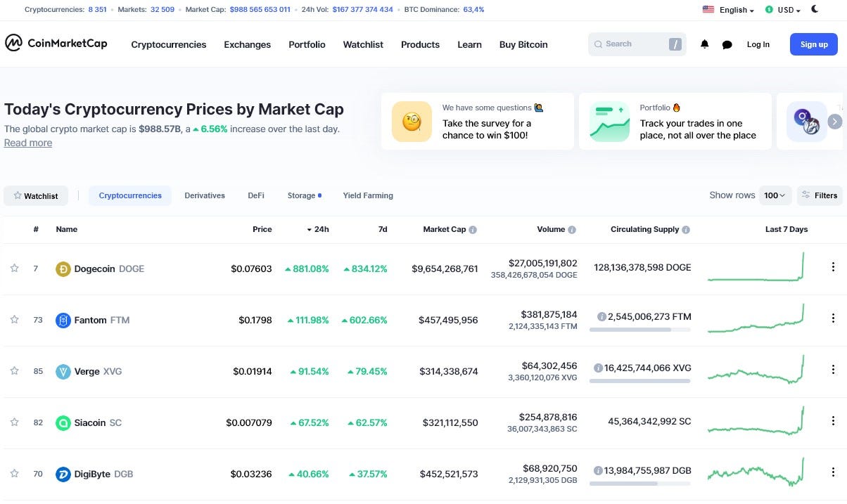This screenshot has height=504, width=847.
Task: Open the Filters button
Action: click(820, 195)
